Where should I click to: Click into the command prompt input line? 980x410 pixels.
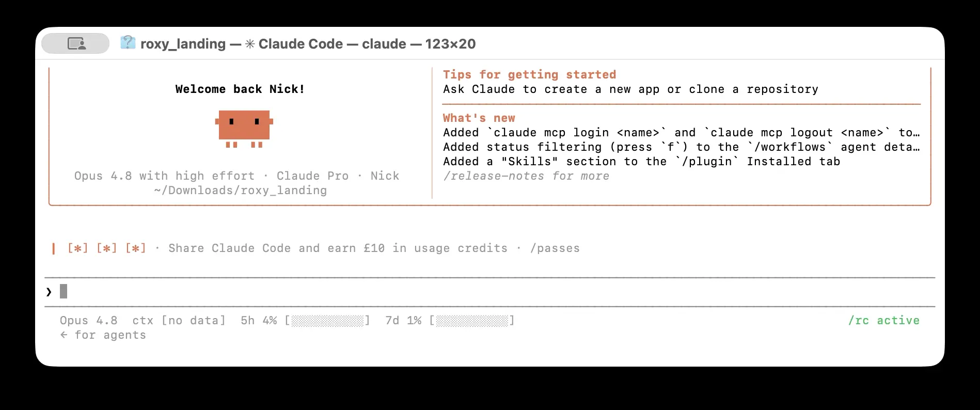[490, 292]
